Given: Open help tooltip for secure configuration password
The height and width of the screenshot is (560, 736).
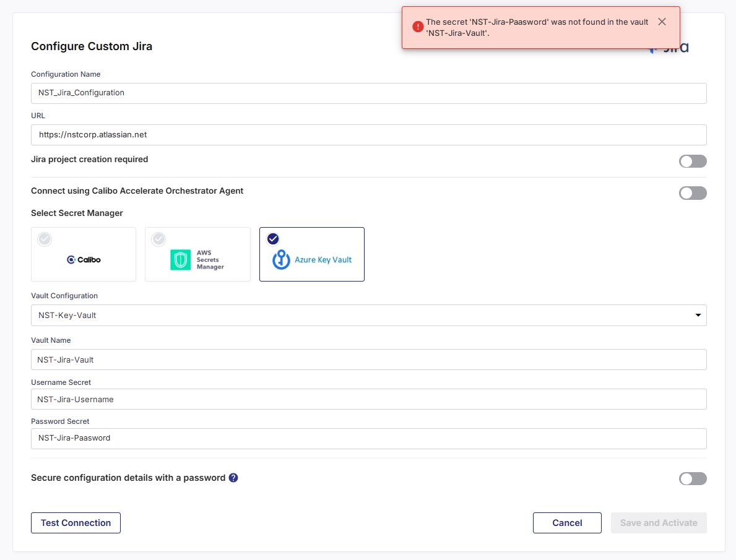Looking at the screenshot, I should (233, 478).
